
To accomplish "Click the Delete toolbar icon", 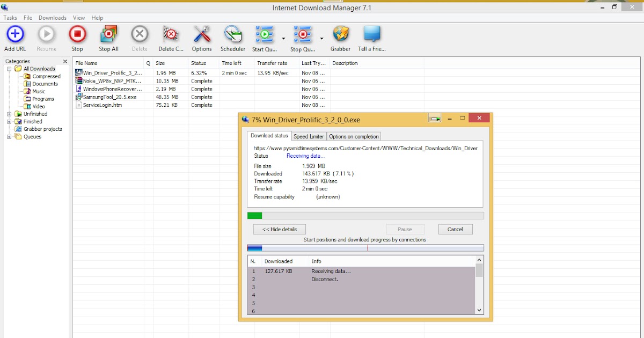I will [x=140, y=34].
